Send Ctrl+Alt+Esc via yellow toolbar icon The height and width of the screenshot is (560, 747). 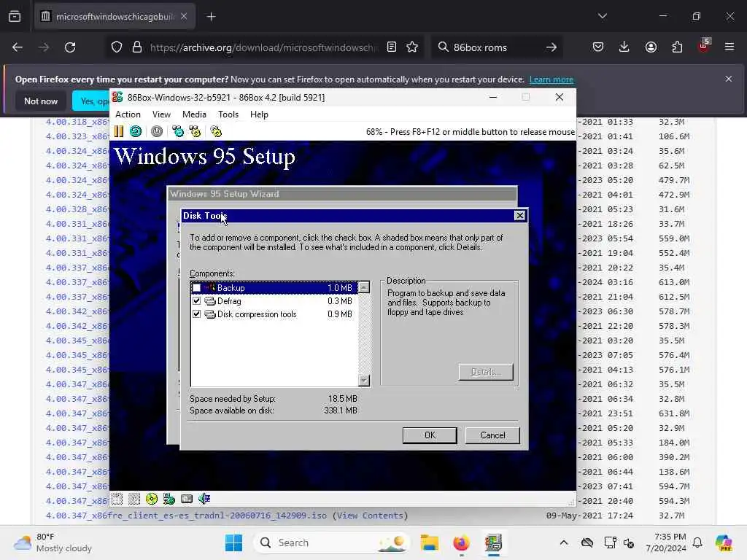(x=196, y=131)
